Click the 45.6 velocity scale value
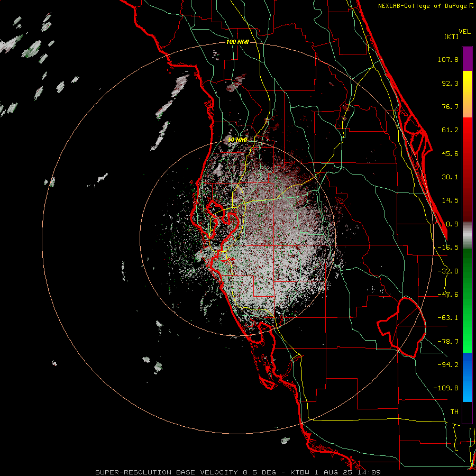 click(x=450, y=153)
